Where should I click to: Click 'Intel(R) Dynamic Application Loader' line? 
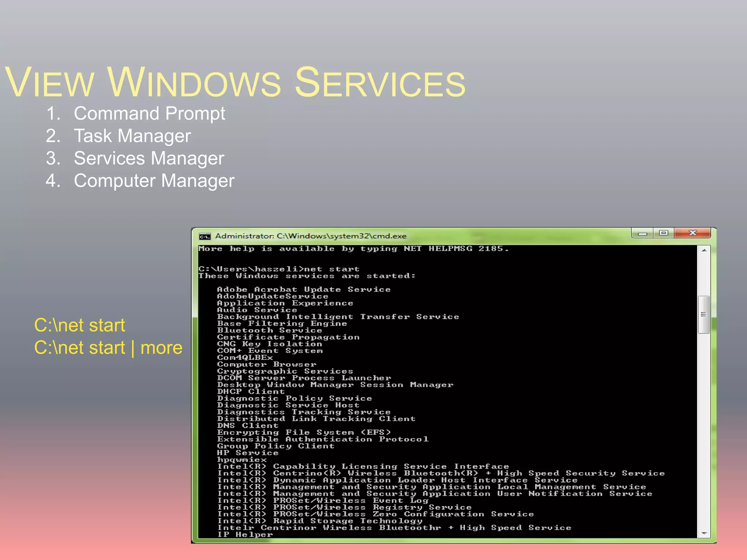pyautogui.click(x=397, y=480)
